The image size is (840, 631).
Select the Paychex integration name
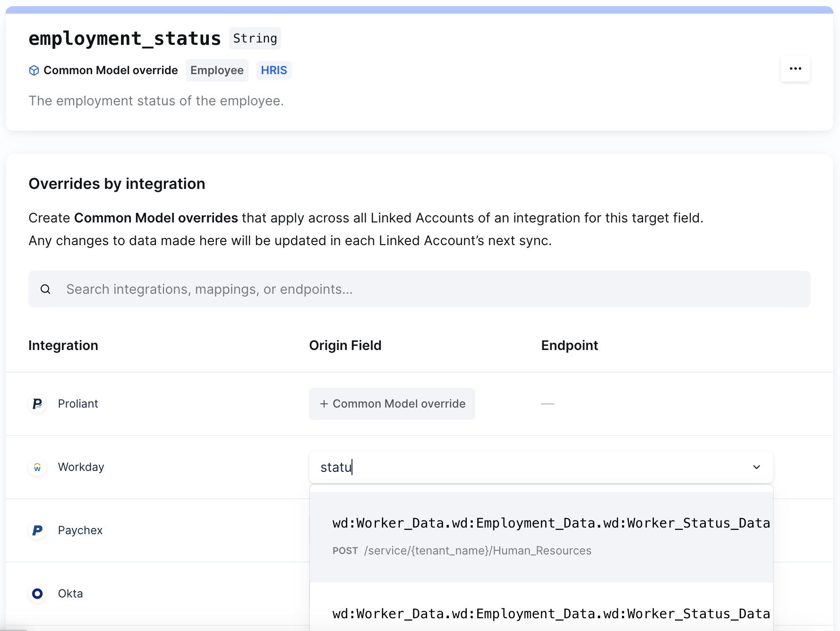80,530
